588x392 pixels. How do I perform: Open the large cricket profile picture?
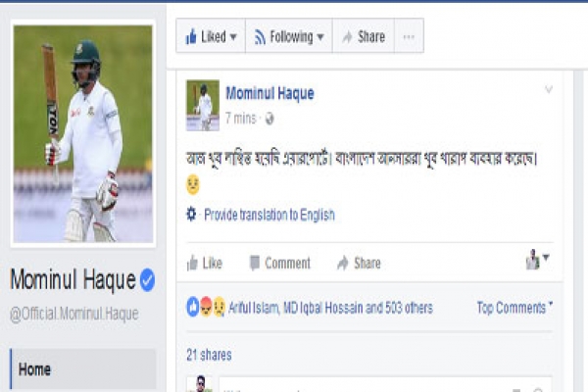coord(83,133)
